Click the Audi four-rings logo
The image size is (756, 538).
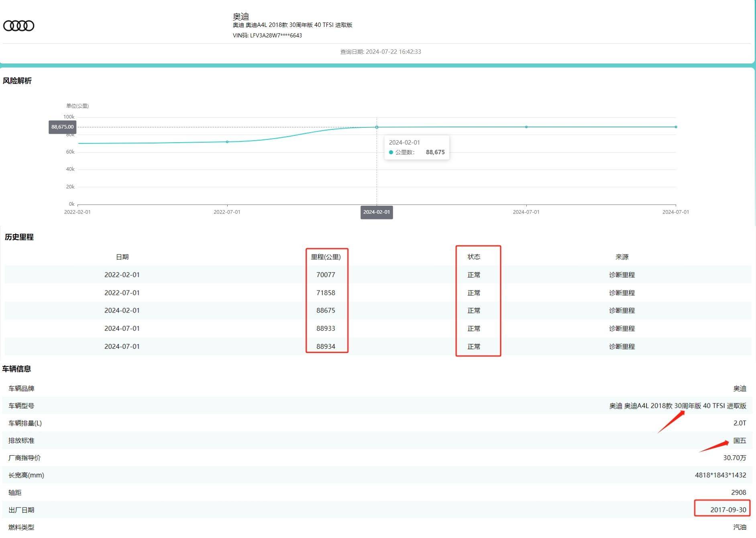[x=18, y=26]
